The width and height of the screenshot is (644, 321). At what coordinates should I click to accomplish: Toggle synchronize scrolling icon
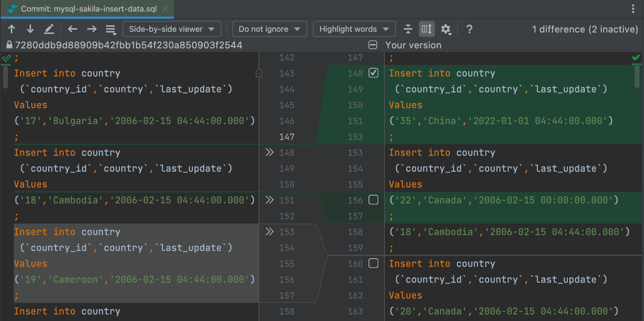click(x=427, y=29)
